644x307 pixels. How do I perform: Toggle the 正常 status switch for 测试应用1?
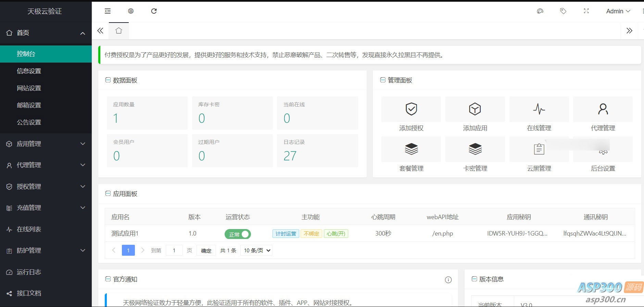(238, 234)
